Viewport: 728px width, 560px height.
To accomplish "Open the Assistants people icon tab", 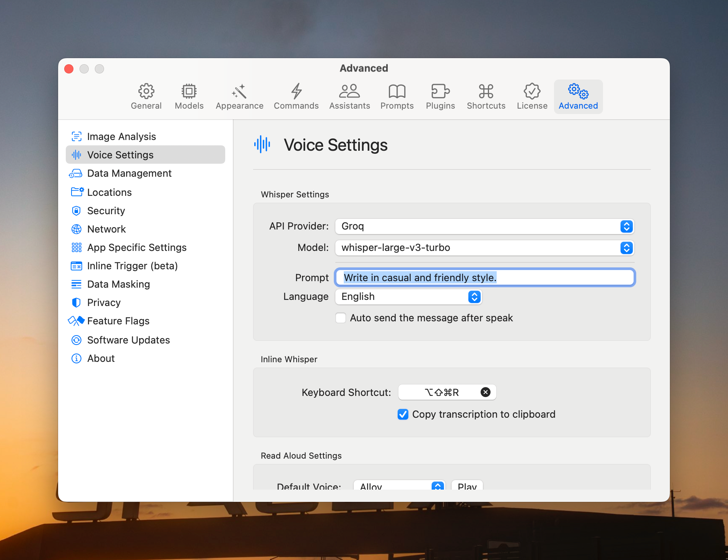I will point(349,97).
